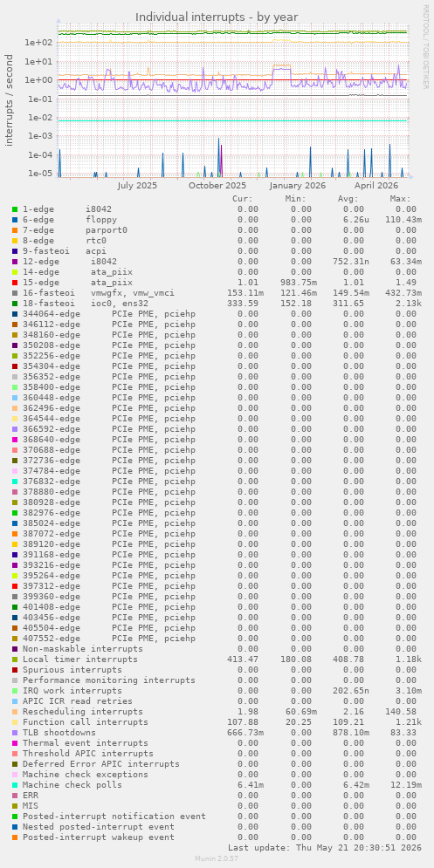This screenshot has width=434, height=868.
Task: Click the blue 6-edge floppy legend swatch
Action: [15, 220]
